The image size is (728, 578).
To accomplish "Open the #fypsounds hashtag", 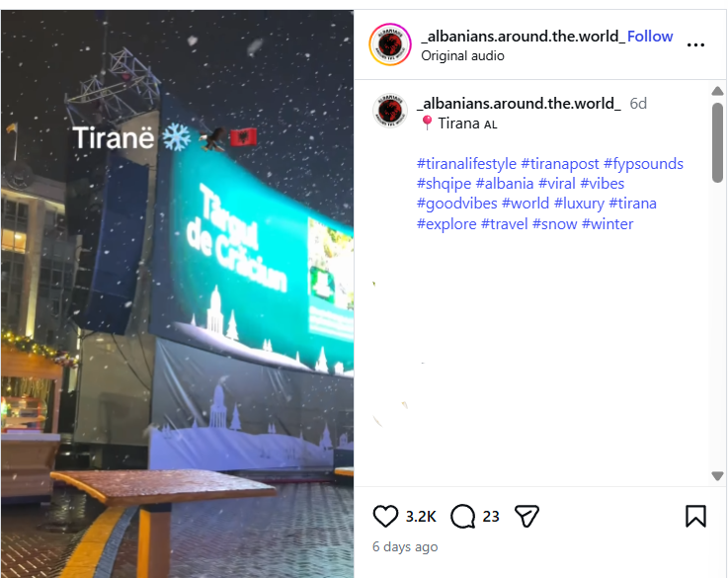I will 643,164.
